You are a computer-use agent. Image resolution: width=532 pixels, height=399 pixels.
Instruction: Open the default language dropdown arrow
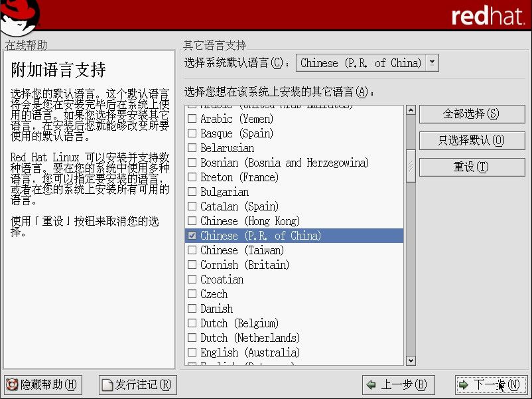[432, 63]
